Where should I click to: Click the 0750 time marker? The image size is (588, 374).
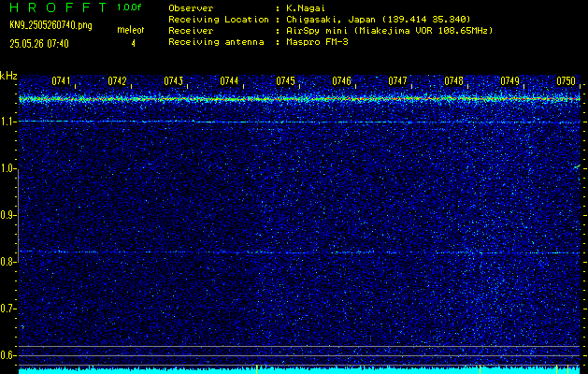(x=566, y=80)
